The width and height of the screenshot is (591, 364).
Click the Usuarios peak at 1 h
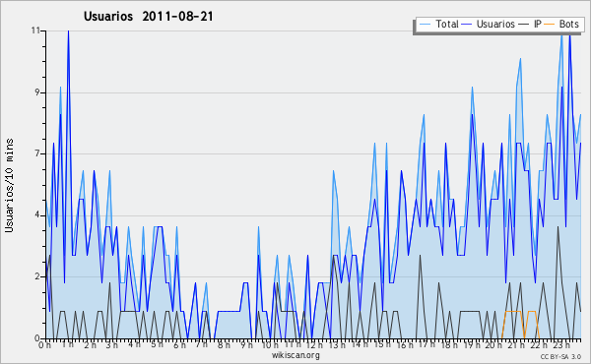(68, 31)
